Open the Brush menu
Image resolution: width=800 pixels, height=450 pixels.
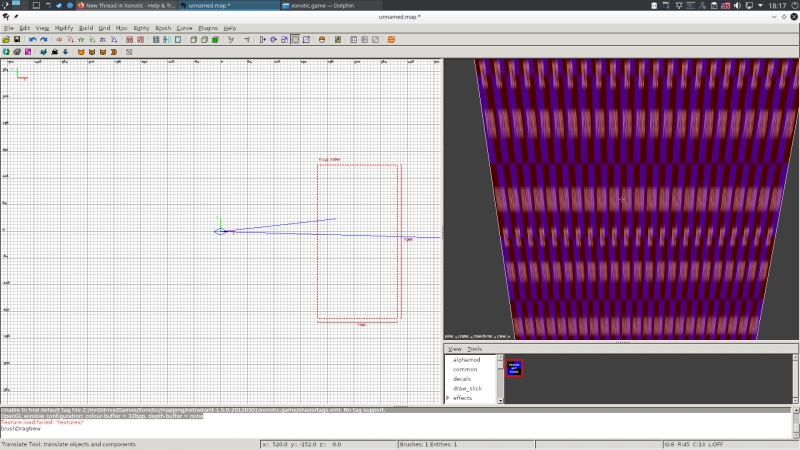[x=163, y=28]
